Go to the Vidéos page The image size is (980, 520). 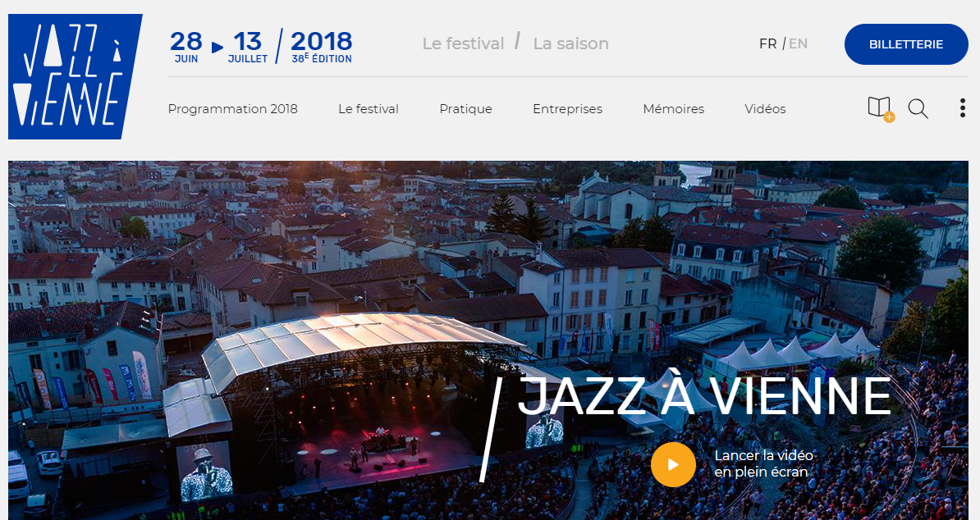click(765, 108)
